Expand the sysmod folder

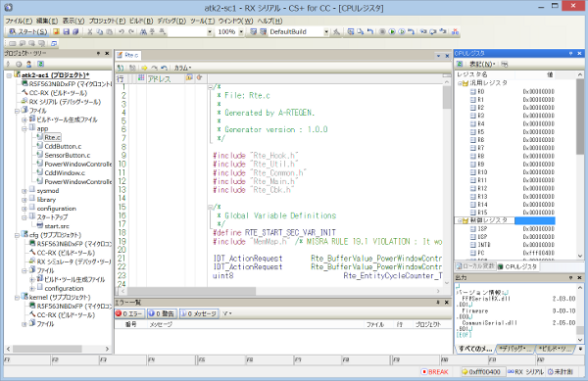pos(24,191)
